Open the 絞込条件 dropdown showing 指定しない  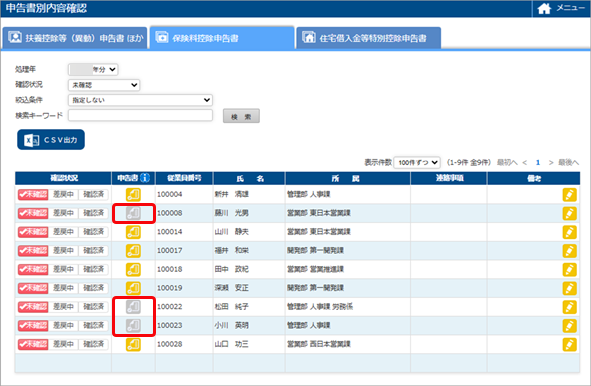coord(140,100)
